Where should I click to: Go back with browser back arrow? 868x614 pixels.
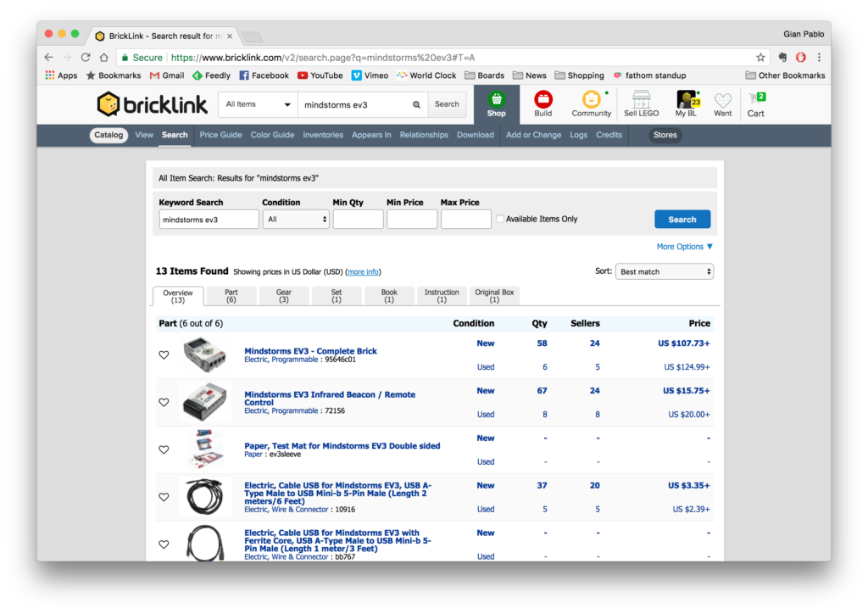coord(48,57)
